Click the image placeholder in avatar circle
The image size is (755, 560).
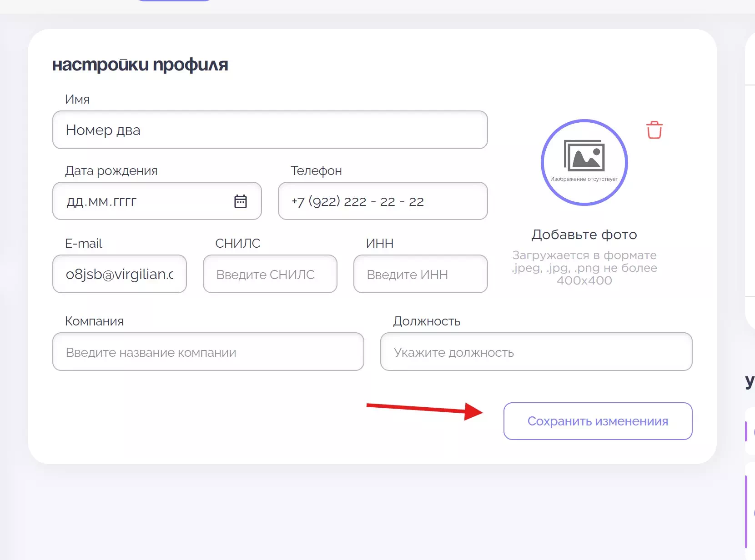pyautogui.click(x=584, y=157)
